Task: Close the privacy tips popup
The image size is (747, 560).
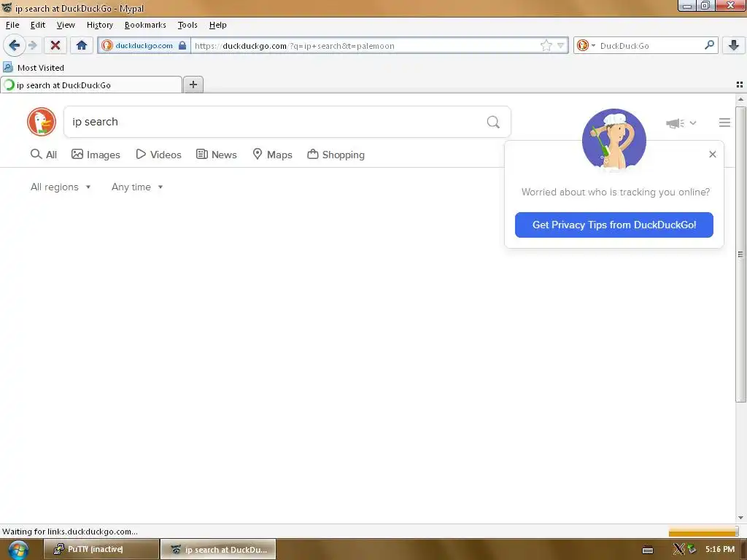Action: coord(712,155)
